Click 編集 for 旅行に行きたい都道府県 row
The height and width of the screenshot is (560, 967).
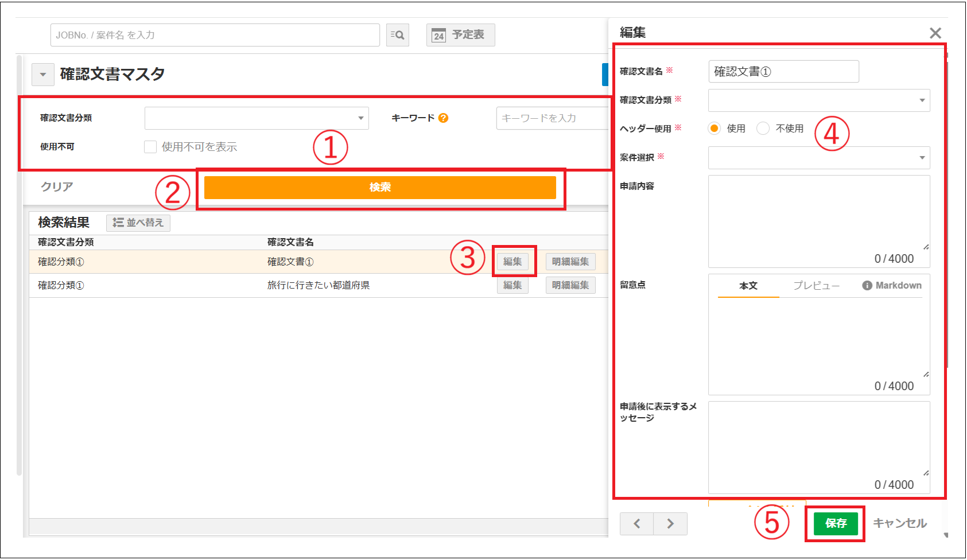(512, 285)
